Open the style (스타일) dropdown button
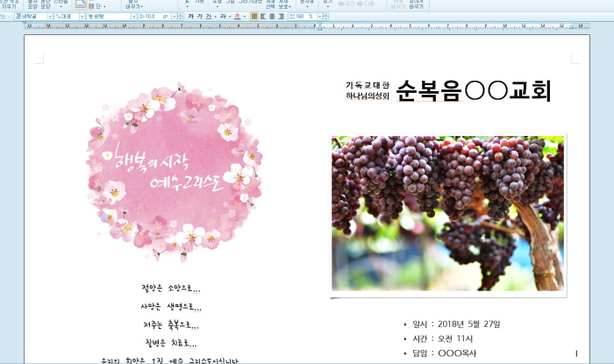 61,4
